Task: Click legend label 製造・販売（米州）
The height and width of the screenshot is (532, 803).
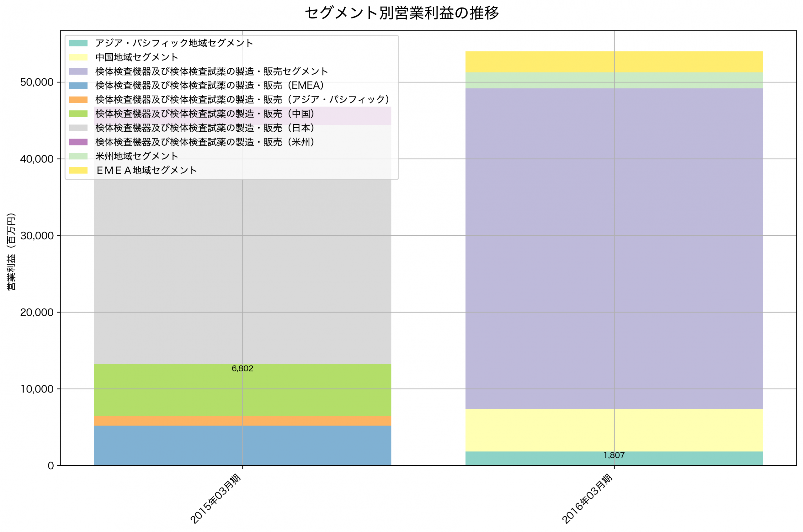Action: pos(205,142)
